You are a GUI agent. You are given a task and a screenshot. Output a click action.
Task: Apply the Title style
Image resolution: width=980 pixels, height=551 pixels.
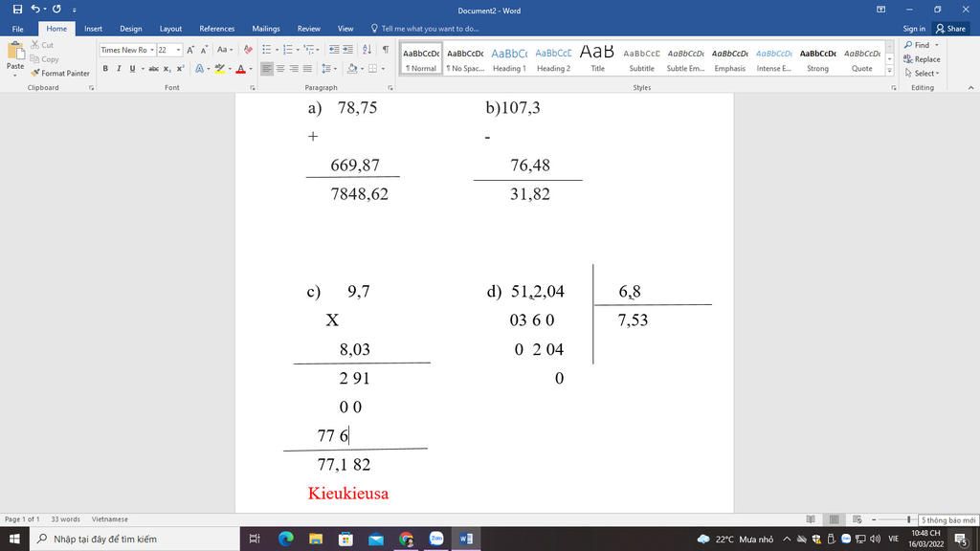click(x=597, y=58)
